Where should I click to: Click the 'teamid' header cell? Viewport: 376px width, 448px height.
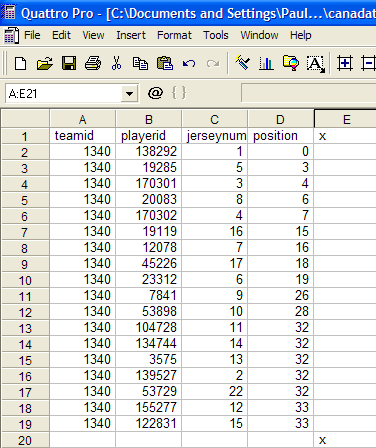click(83, 136)
